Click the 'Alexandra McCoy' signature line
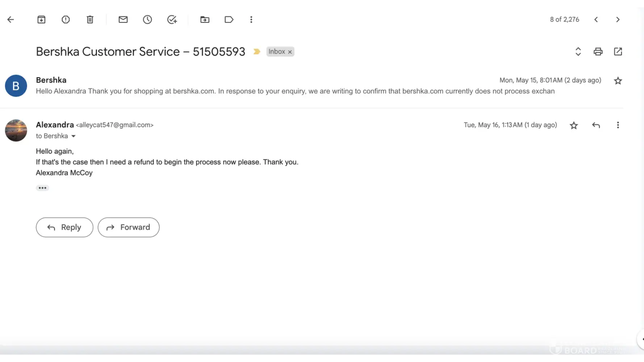This screenshot has width=644, height=362. point(64,173)
